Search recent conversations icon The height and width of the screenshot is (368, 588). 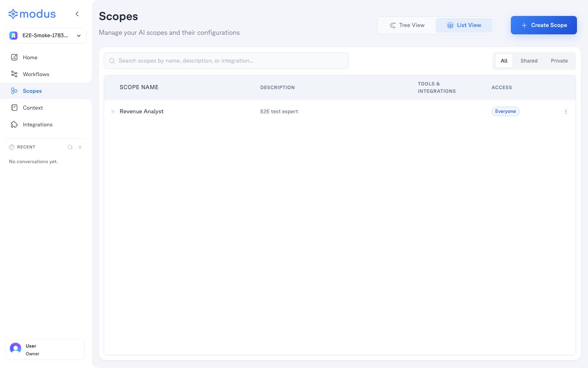point(70,147)
